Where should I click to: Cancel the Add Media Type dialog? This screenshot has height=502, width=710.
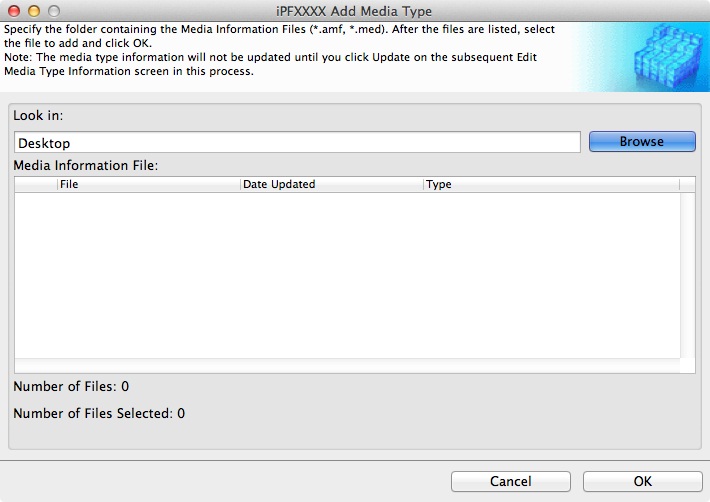(511, 481)
